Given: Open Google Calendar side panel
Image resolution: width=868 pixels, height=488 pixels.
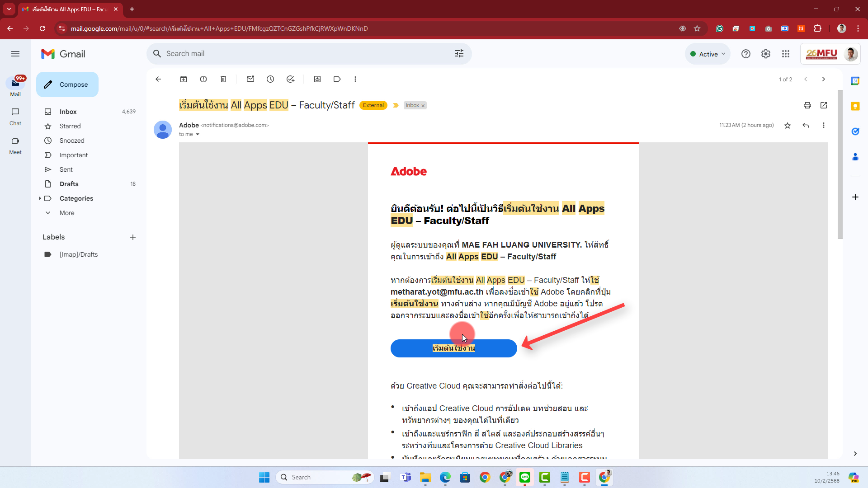Looking at the screenshot, I should [x=855, y=81].
